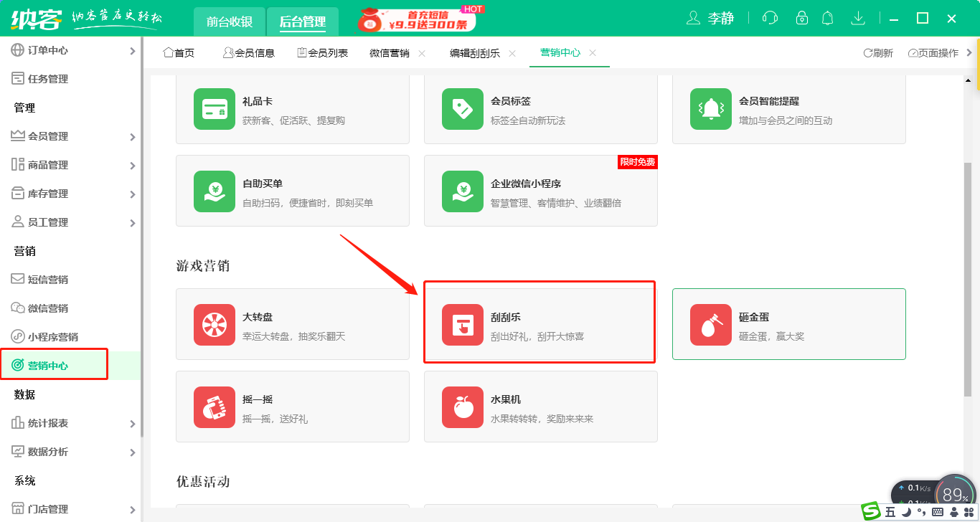Screen dimensions: 980x522
Task: Open the 礼品卡 gift card icon
Action: click(x=215, y=109)
